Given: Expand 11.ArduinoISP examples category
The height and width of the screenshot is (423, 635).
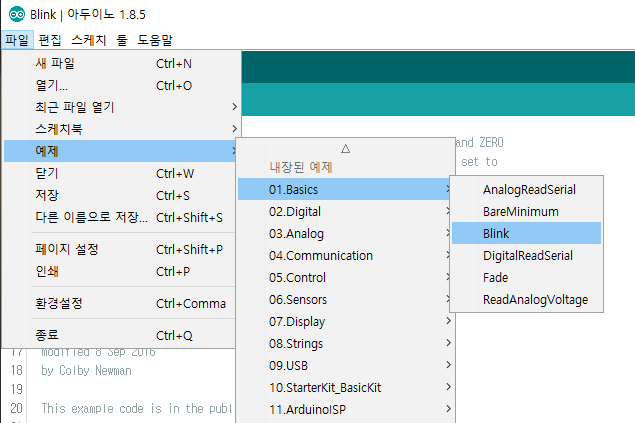Looking at the screenshot, I should 345,409.
